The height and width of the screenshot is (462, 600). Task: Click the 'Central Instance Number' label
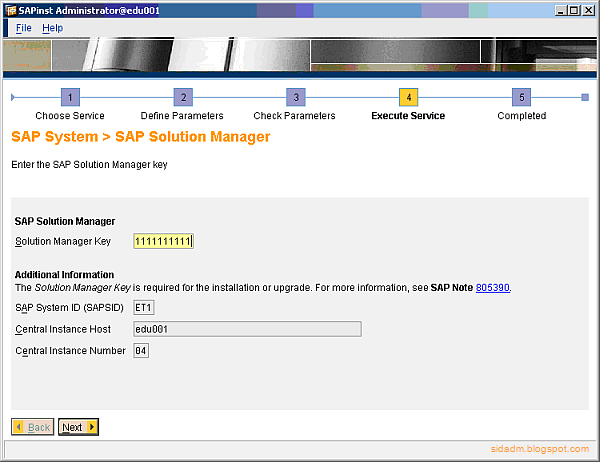coord(70,350)
